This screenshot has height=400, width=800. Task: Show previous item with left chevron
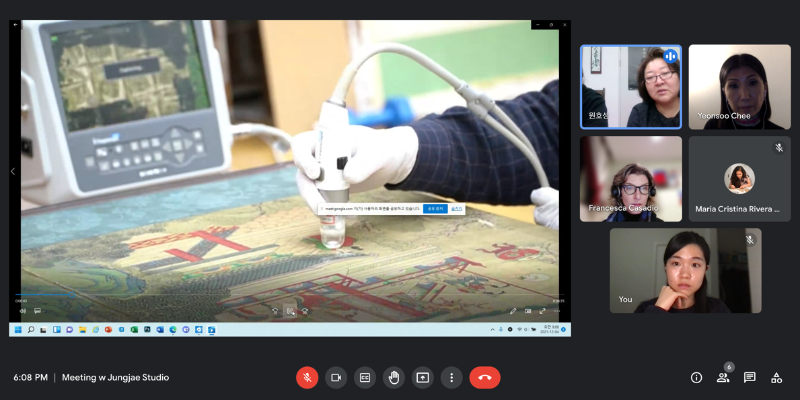13,171
